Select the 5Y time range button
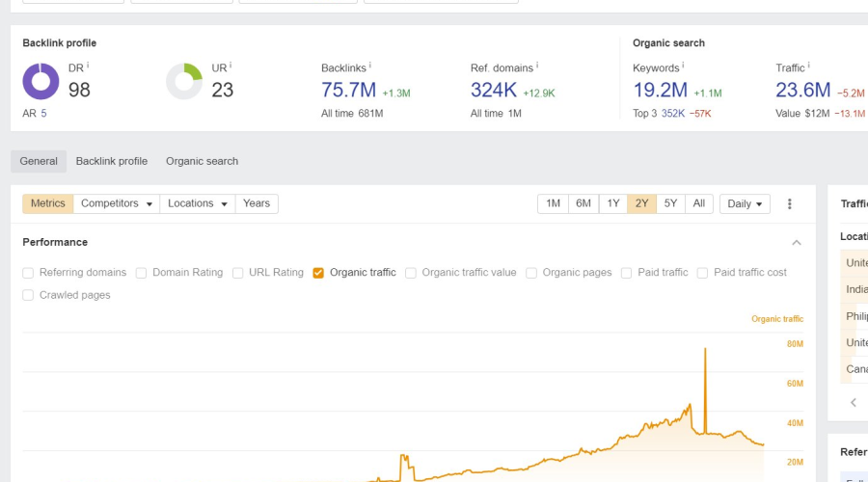Viewport: 868px width, 482px height. [x=670, y=203]
